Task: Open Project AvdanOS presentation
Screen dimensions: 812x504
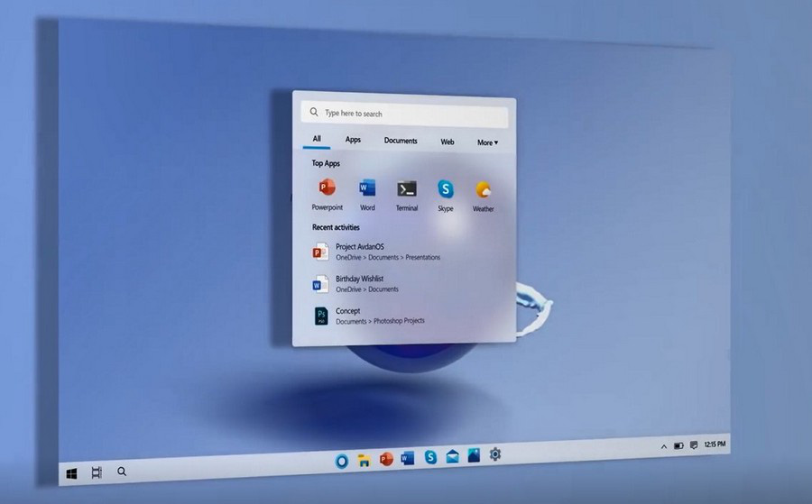Action: pyautogui.click(x=376, y=252)
